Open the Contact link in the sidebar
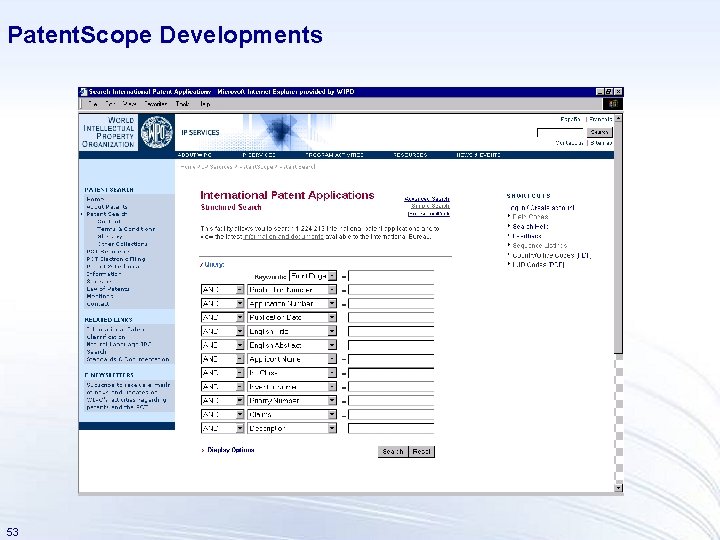Image resolution: width=720 pixels, height=540 pixels. point(98,304)
